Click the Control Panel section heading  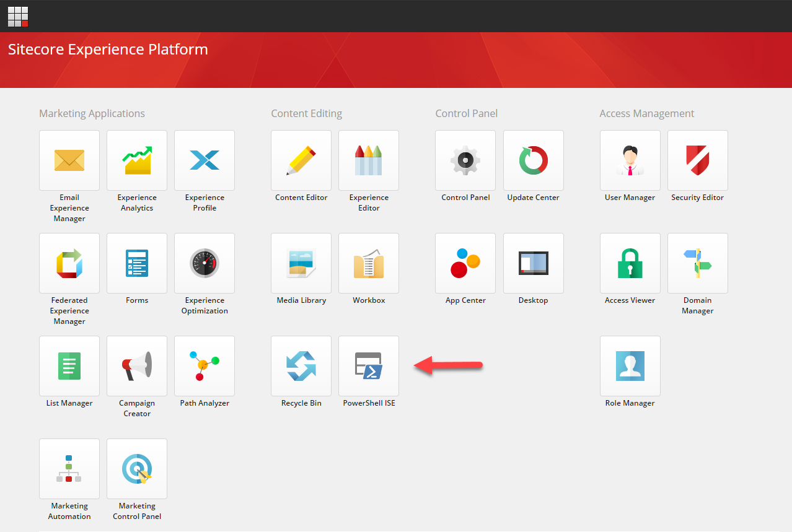[x=466, y=113]
